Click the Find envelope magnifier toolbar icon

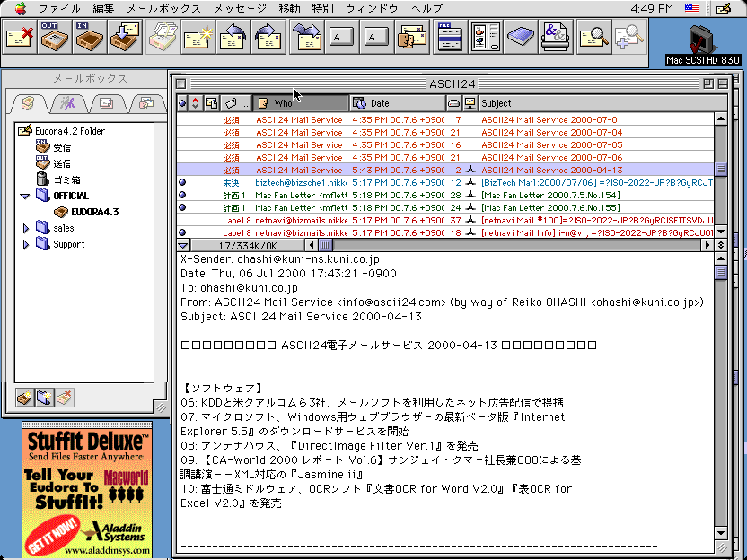point(593,37)
